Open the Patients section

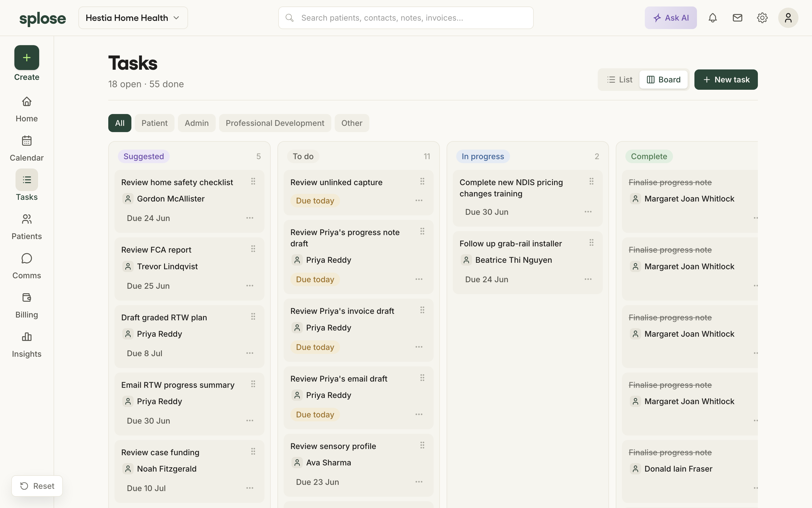[27, 227]
